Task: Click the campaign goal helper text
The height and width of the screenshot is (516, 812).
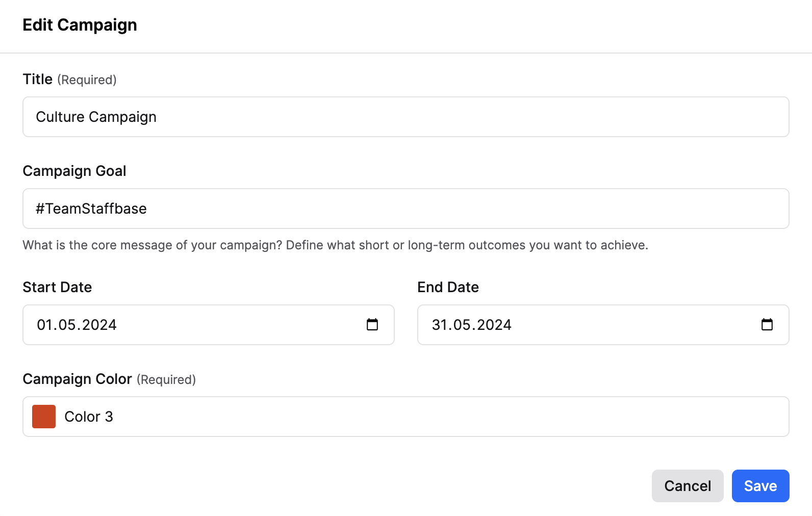Action: (336, 245)
